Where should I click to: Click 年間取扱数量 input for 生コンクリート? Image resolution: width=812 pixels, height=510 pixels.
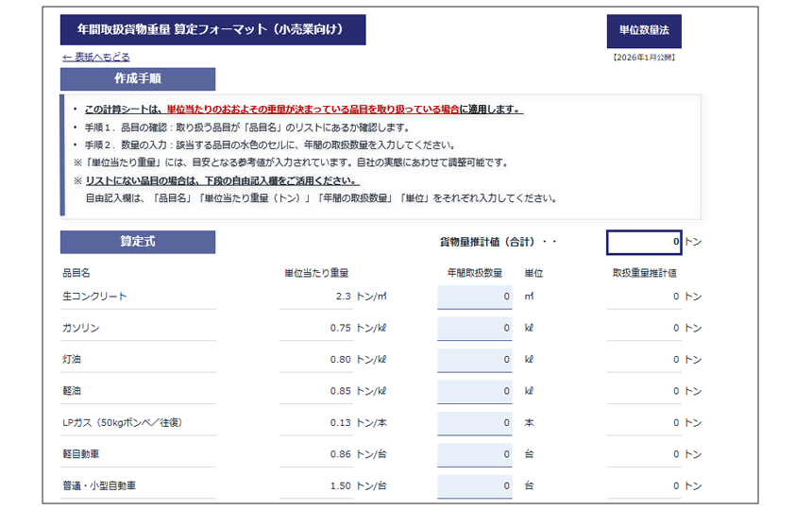point(474,297)
